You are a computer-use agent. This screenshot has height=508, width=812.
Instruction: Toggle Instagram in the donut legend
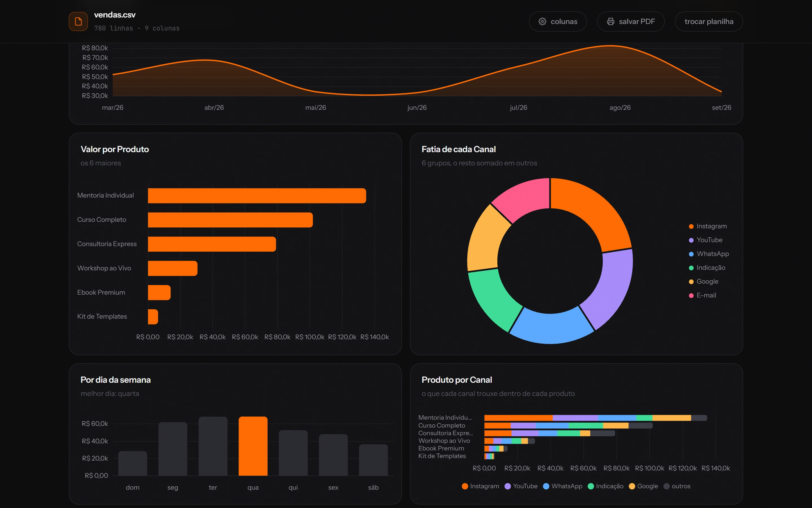(x=708, y=226)
